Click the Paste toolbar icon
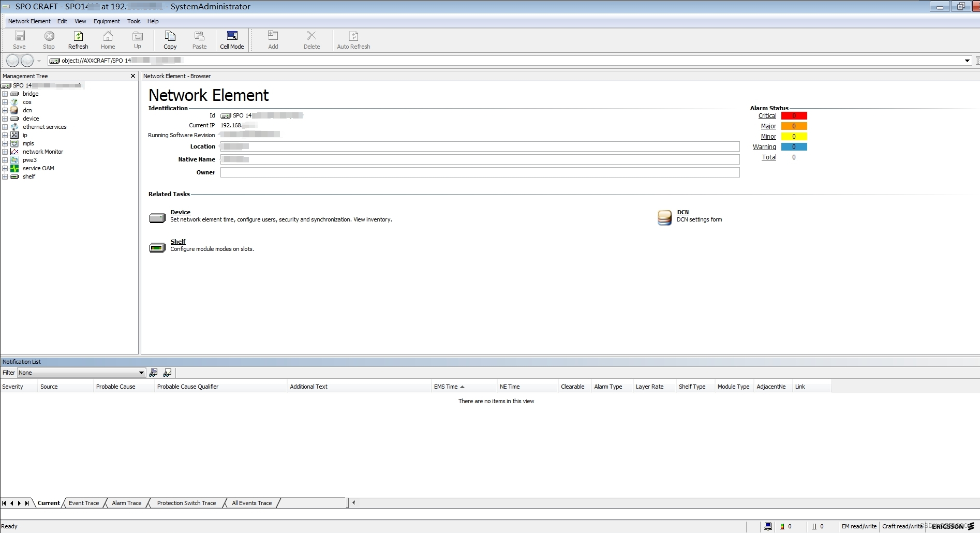The width and height of the screenshot is (980, 533). (199, 36)
